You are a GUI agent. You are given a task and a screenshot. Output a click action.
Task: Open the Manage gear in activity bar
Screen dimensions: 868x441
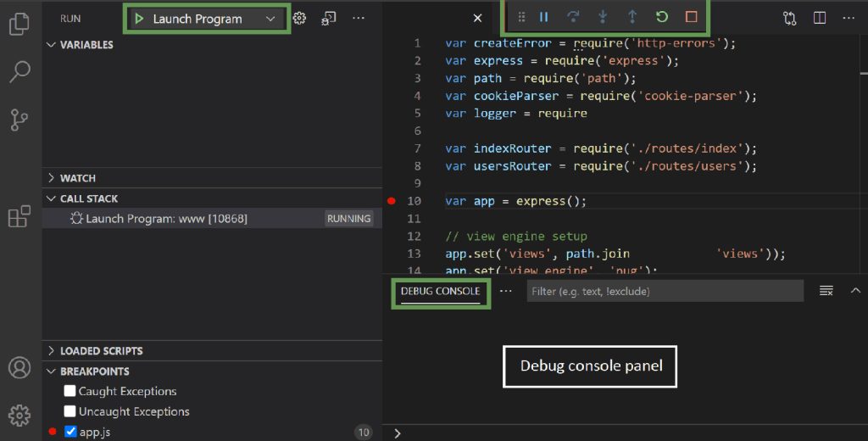[x=19, y=416]
